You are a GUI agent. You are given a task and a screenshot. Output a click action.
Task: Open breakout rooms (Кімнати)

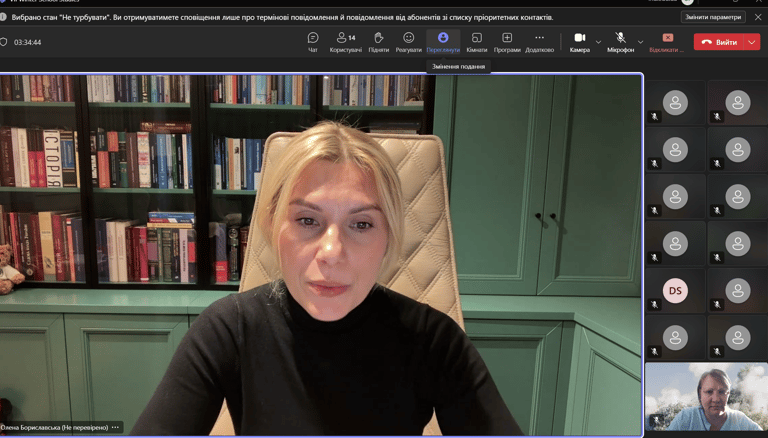tap(477, 42)
